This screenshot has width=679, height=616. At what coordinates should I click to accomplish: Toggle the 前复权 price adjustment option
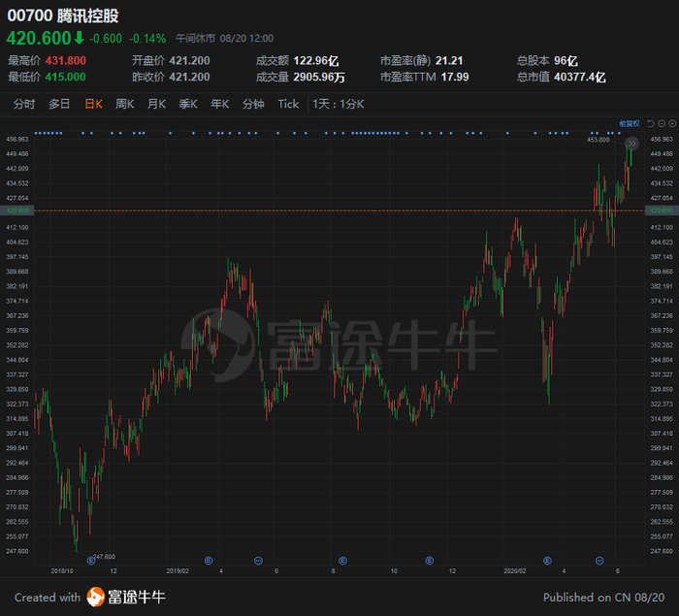click(x=630, y=124)
